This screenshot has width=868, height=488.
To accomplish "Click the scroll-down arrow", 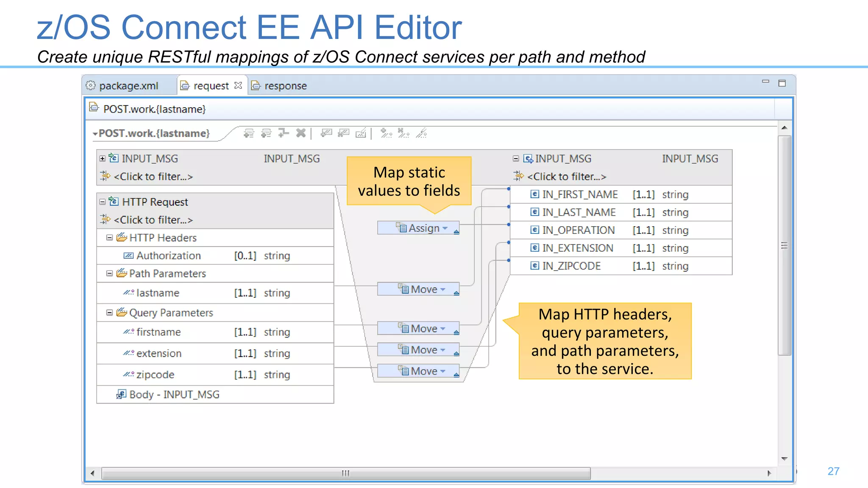I will 785,459.
